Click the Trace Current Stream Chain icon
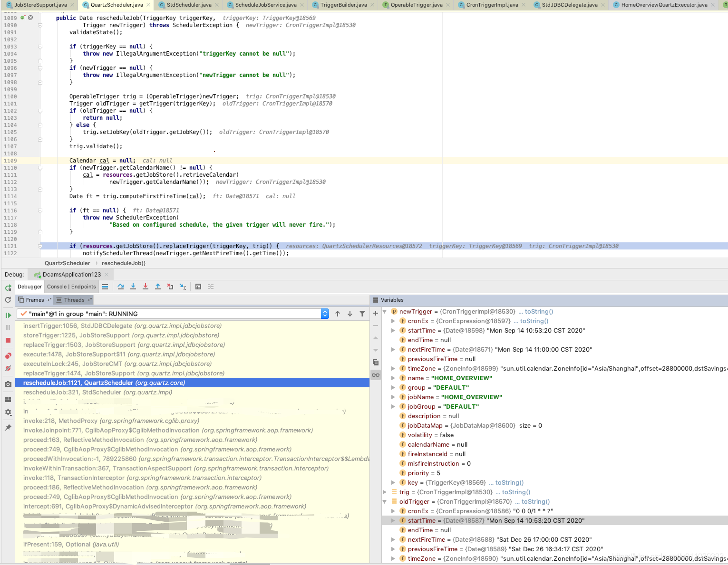The image size is (728, 565). [211, 287]
